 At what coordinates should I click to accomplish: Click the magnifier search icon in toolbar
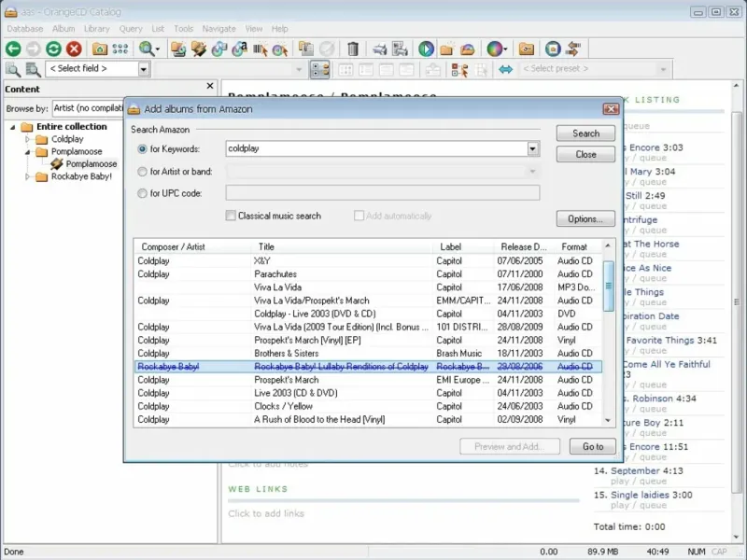click(146, 49)
